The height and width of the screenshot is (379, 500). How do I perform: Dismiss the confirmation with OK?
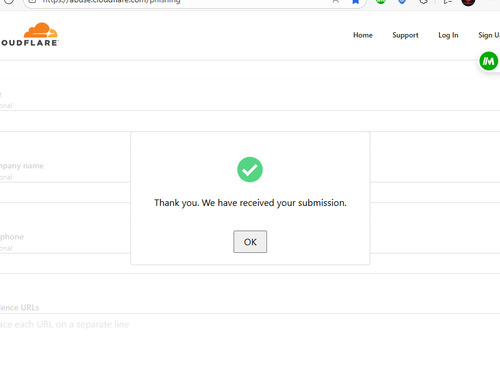click(x=250, y=242)
